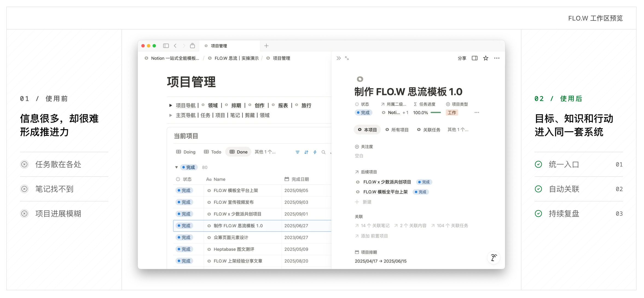Click project dates 2025/04/17 → 2025/06/15
Viewport: 644px width, 298px height.
click(x=381, y=261)
